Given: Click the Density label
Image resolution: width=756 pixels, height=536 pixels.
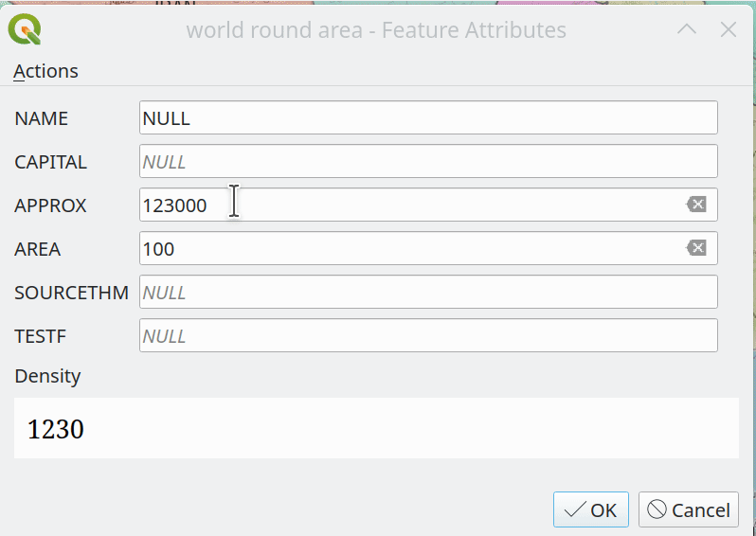Looking at the screenshot, I should (x=47, y=376).
